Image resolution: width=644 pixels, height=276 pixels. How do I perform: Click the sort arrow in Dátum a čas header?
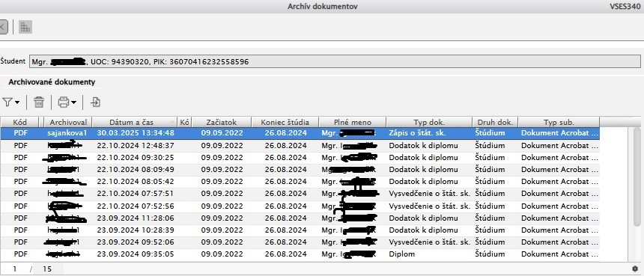point(171,123)
